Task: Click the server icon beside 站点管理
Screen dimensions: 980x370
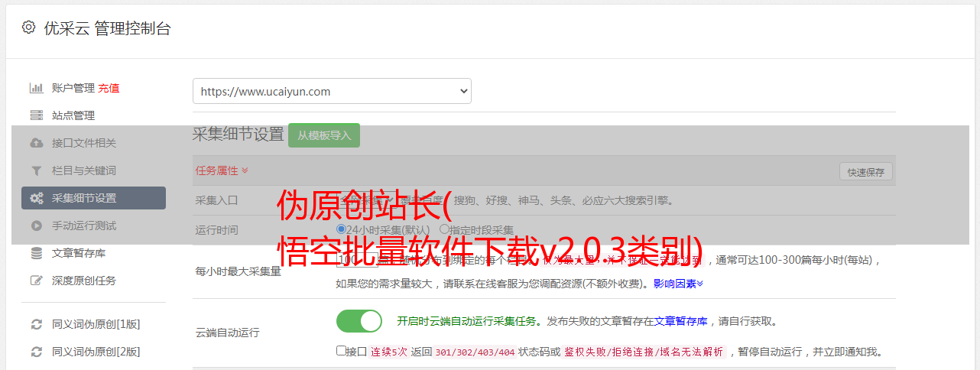Action: (x=36, y=115)
